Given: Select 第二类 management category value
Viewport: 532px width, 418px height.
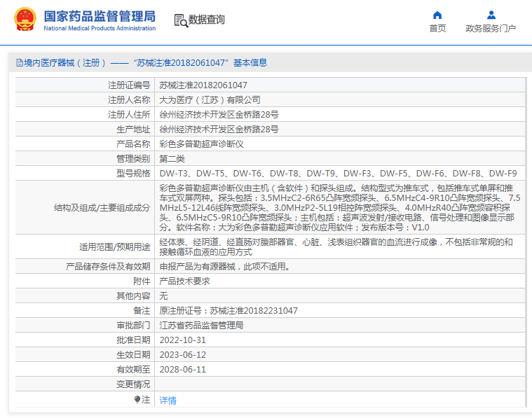Looking at the screenshot, I should click(172, 159).
